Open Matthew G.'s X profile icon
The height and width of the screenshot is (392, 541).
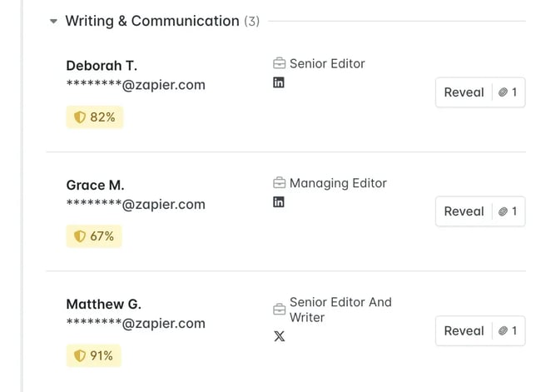pyautogui.click(x=280, y=337)
